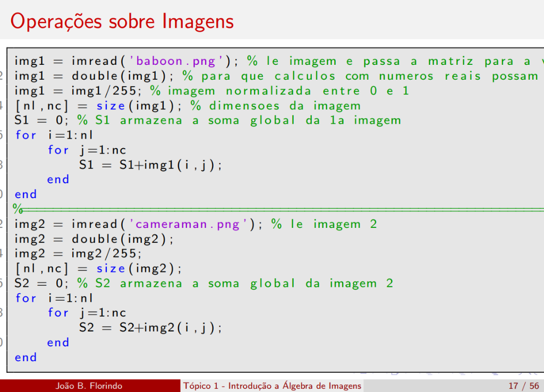Click the last 'end' keyword in code
The height and width of the screenshot is (392, 544).
pos(26,357)
